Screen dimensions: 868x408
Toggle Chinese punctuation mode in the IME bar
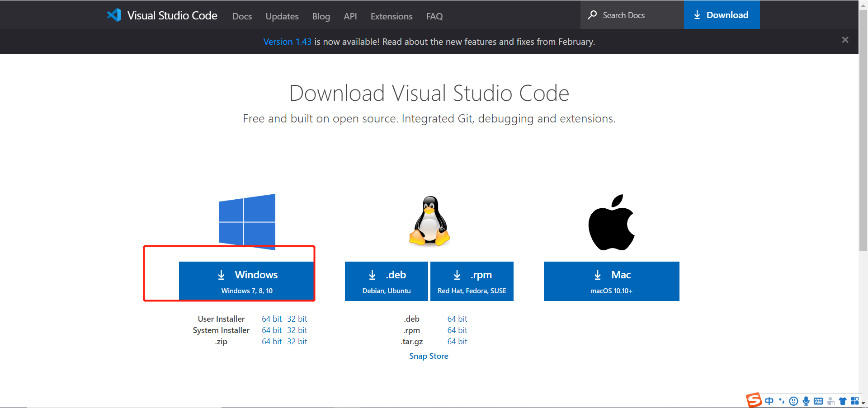782,401
